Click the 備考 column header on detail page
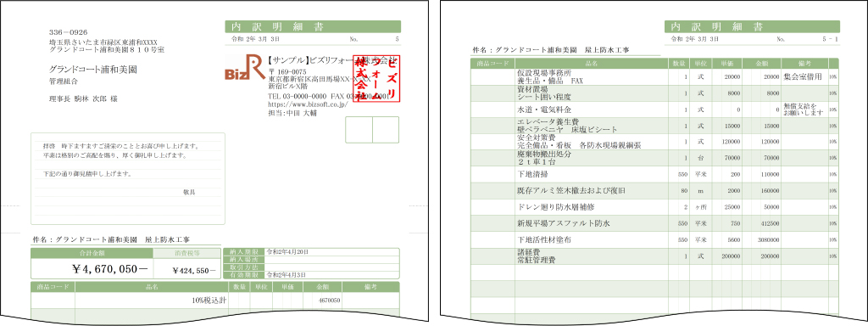This screenshot has width=868, height=326. (x=804, y=64)
